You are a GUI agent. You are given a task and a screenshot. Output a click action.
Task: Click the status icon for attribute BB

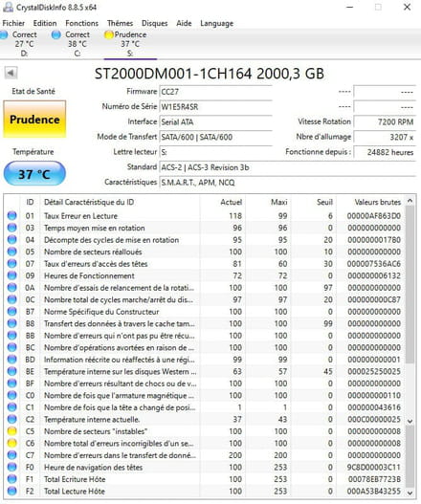click(11, 336)
